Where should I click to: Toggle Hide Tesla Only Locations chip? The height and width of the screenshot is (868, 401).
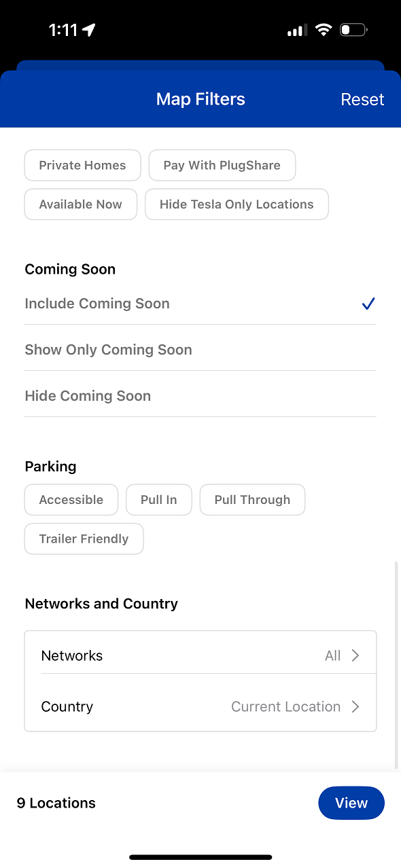(237, 204)
